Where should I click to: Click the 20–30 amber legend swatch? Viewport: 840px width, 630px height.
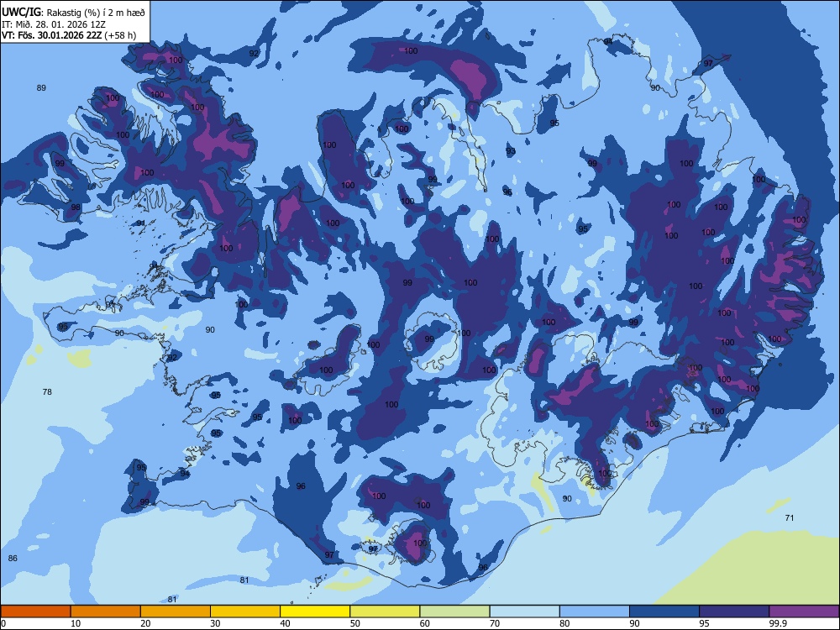coord(176,612)
